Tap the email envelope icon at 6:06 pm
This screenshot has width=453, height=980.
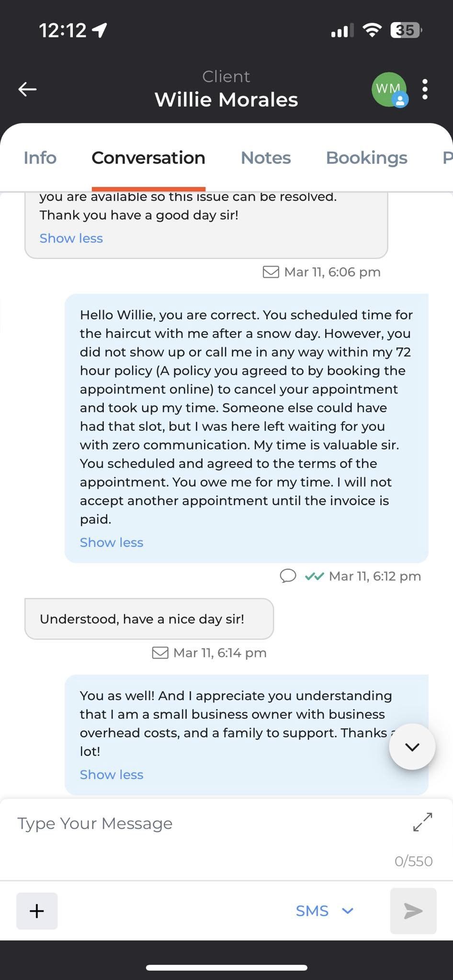271,272
